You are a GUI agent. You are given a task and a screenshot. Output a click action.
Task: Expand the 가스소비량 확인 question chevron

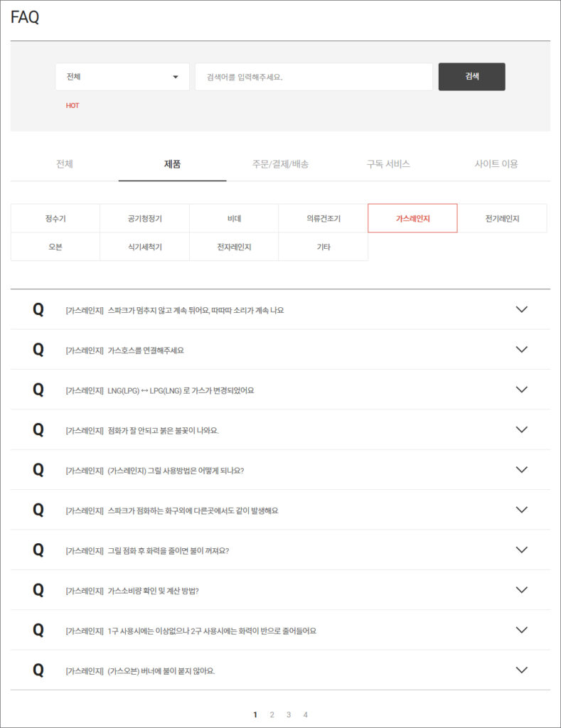pyautogui.click(x=521, y=590)
